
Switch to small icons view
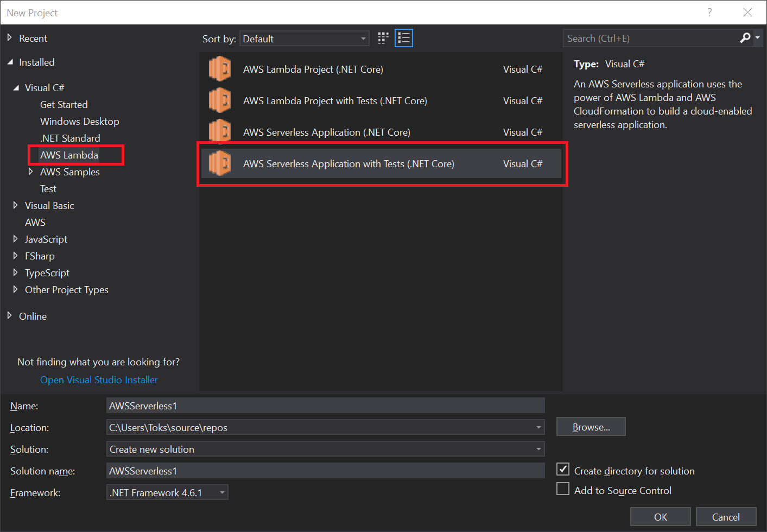coord(383,38)
